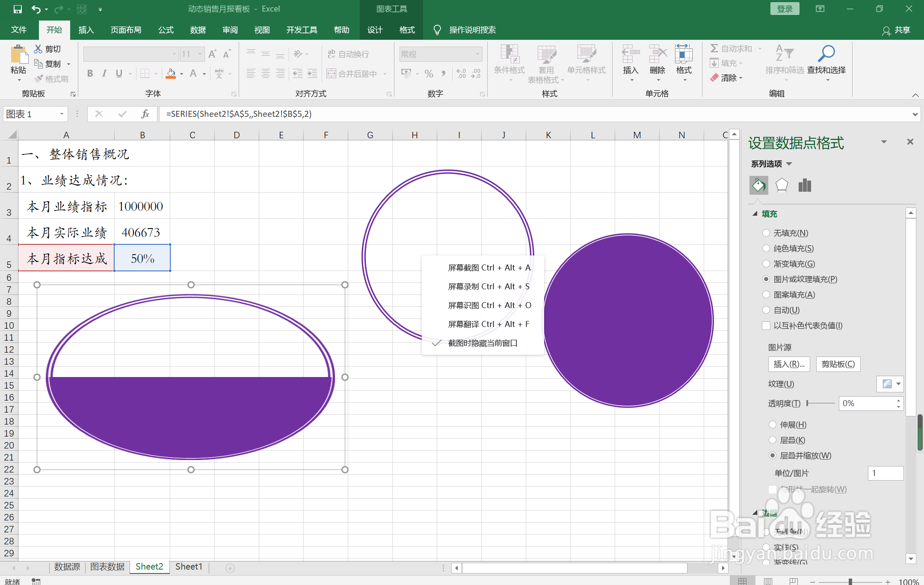The image size is (924, 585).
Task: Click the Clipboard (剪贴板(C)) button
Action: (838, 364)
